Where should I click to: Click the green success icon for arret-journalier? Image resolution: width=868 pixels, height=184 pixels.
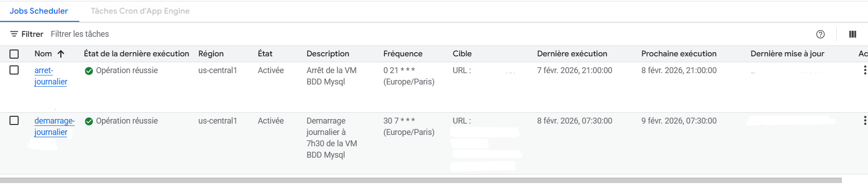coord(89,71)
